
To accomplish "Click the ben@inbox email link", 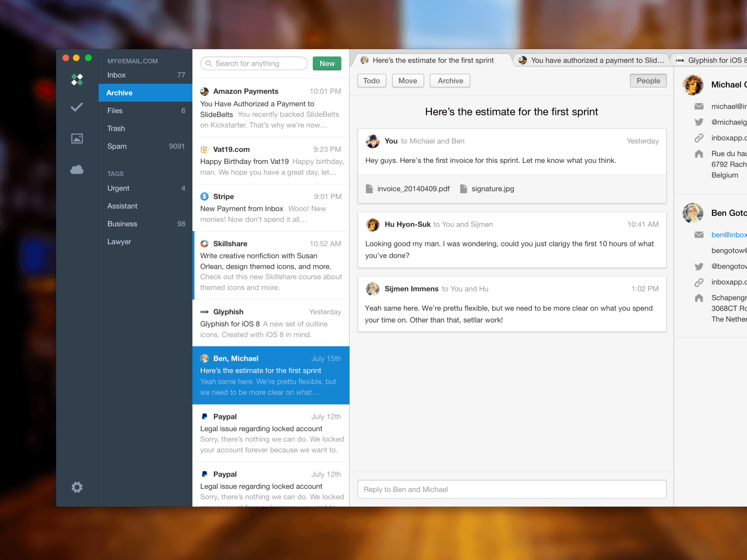I will click(728, 235).
